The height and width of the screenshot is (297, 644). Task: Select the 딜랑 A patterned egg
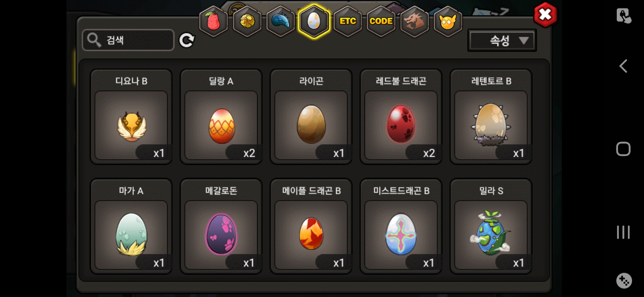click(x=221, y=117)
